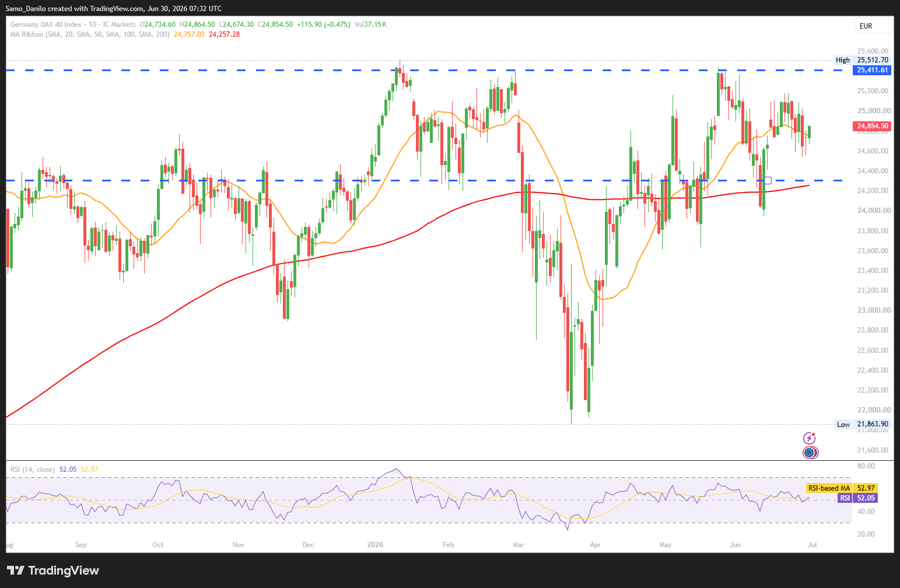The image size is (900, 588).
Task: Click the 24,400.00 price axis label
Action: point(873,171)
